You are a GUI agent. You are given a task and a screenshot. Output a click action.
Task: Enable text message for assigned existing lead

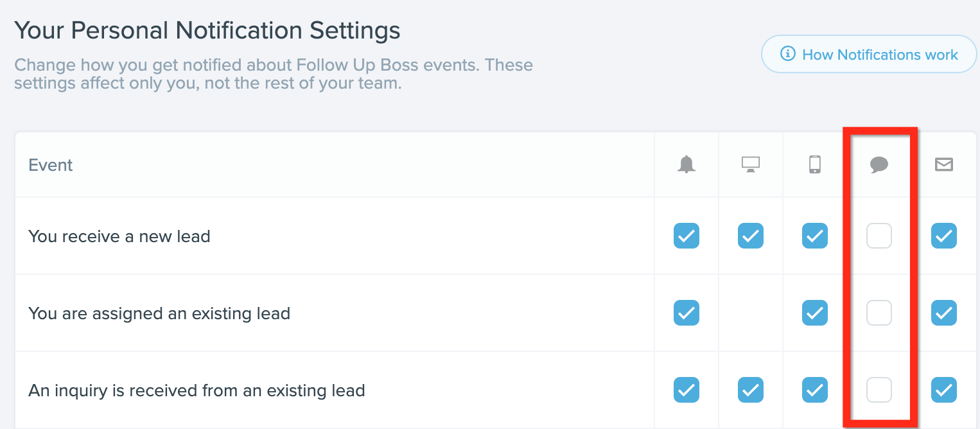pyautogui.click(x=879, y=313)
